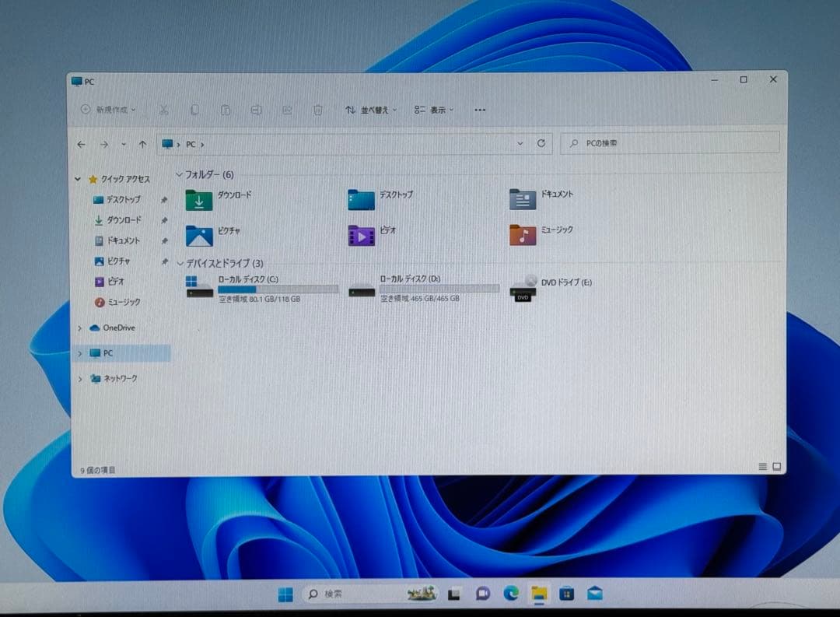Select the Cut icon in the toolbar
840x617 pixels.
pos(163,110)
